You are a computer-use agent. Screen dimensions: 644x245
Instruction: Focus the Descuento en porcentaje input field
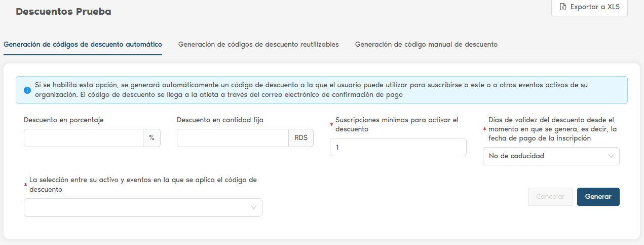tap(84, 138)
